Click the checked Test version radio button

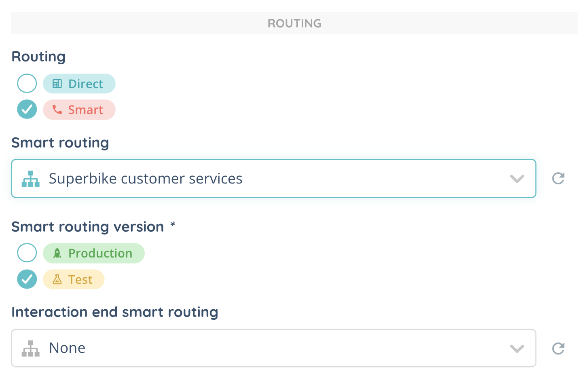point(27,279)
